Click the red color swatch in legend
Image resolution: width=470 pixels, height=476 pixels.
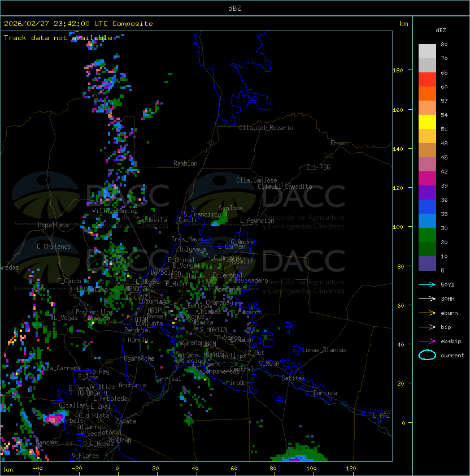point(427,80)
